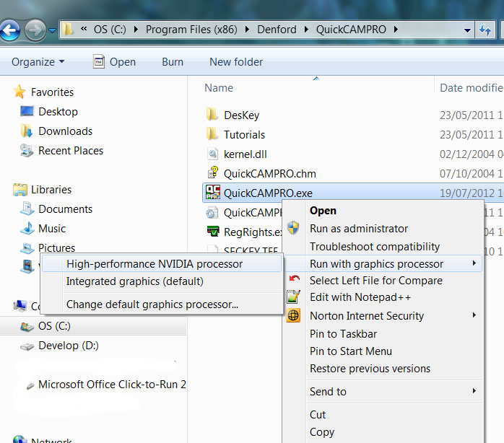Click the DesKey folder icon
This screenshot has width=504, height=443.
coord(212,115)
